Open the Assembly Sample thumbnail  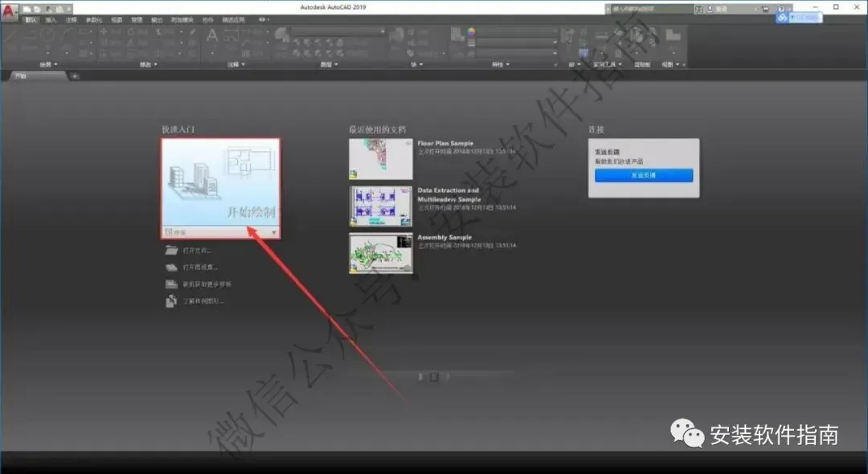pos(381,253)
